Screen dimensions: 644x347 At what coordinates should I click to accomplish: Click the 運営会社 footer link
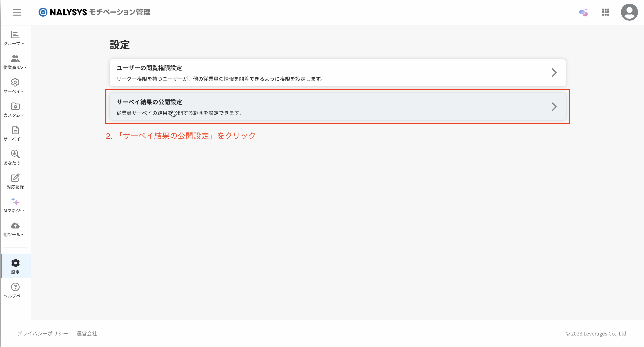click(87, 334)
